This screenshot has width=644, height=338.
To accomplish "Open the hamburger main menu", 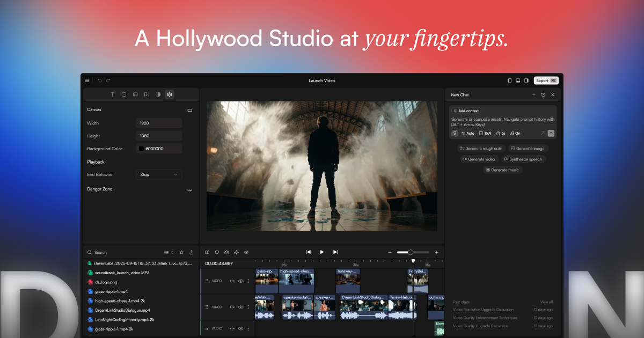I will point(87,80).
